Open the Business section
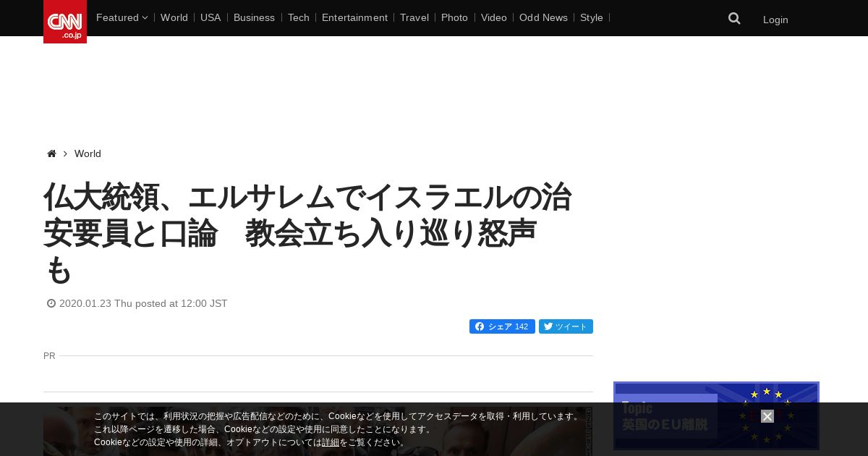Screen dimensions: 868x456 (x=254, y=17)
